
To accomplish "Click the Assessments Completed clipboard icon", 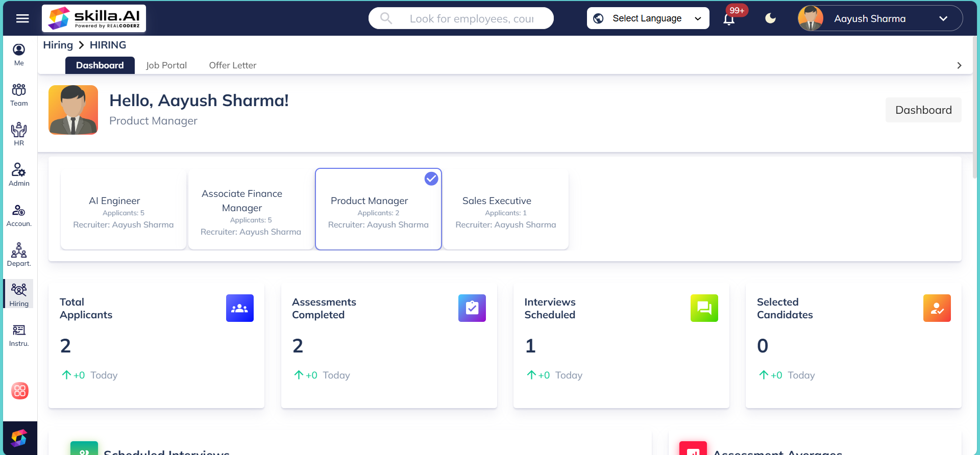I will click(472, 308).
